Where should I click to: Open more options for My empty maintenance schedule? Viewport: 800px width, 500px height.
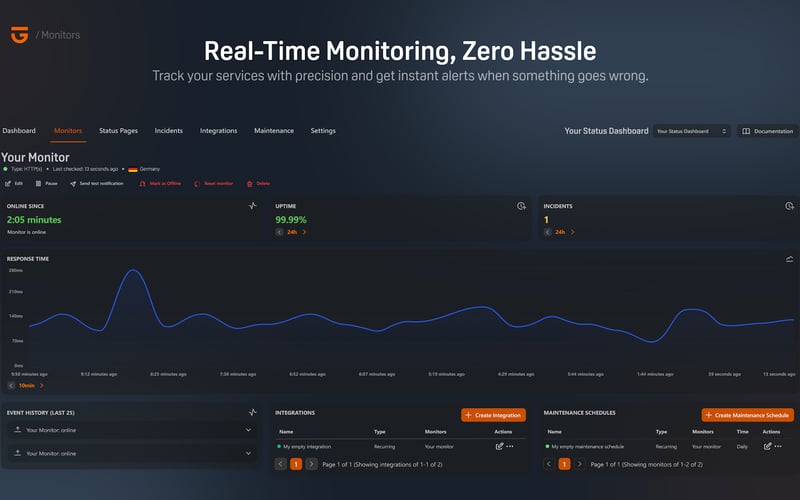click(x=778, y=446)
